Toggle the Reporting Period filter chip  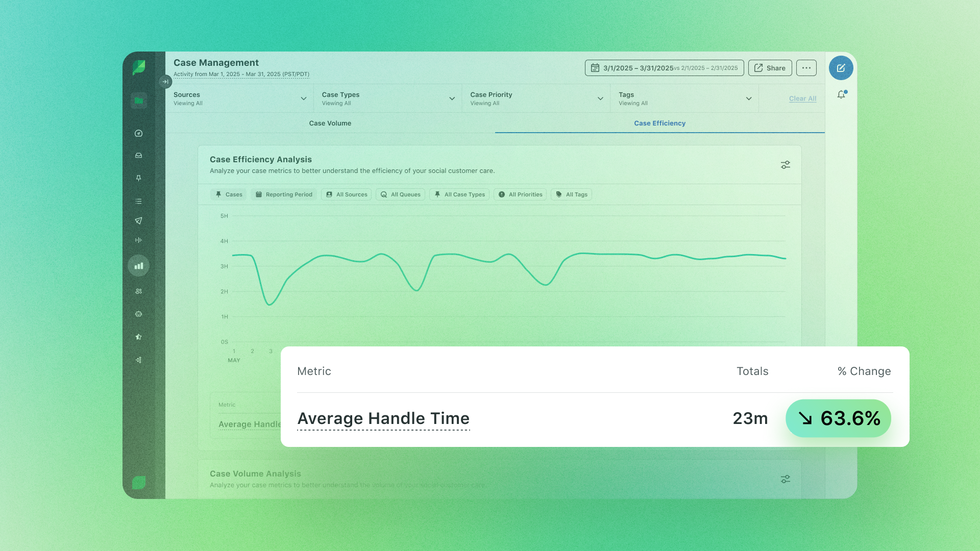click(x=284, y=194)
